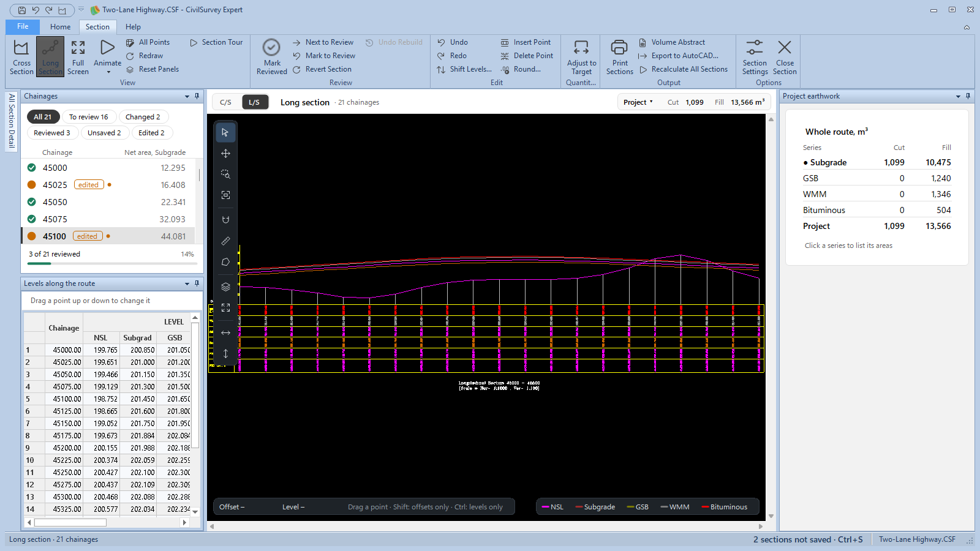Click Export to AutoCAD
The image size is (980, 551).
pyautogui.click(x=678, y=56)
